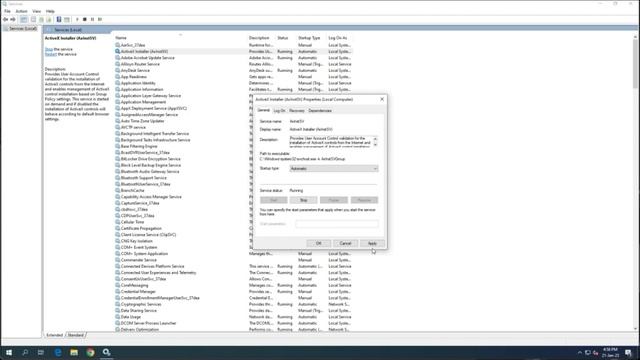
Task: Open the Action menu
Action: (21, 11)
